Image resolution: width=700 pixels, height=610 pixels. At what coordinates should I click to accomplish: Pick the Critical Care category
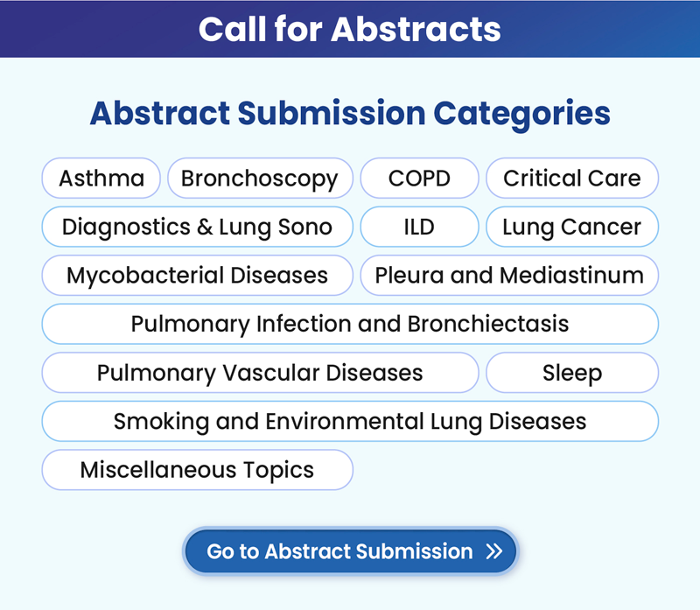point(572,178)
